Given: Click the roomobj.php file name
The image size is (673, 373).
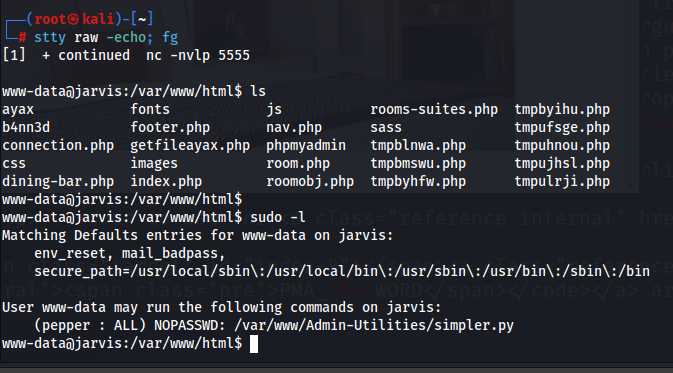Looking at the screenshot, I should [310, 182].
